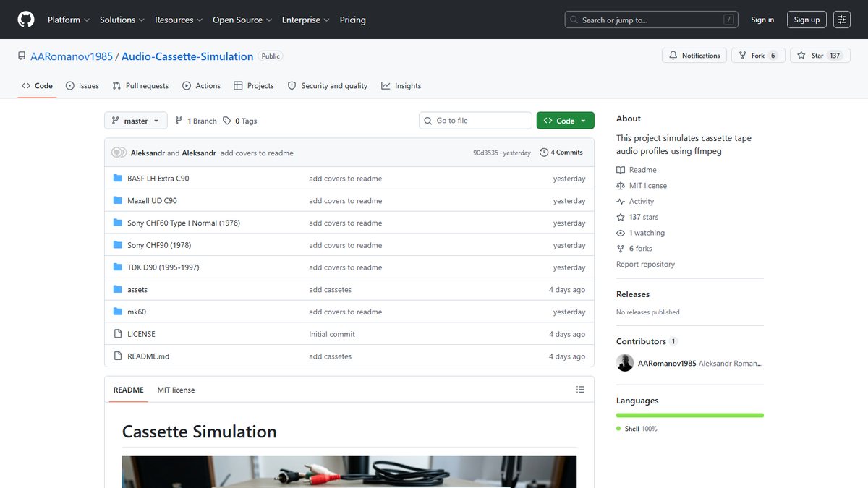Expand the Solutions menu
This screenshot has width=868, height=488.
[122, 20]
